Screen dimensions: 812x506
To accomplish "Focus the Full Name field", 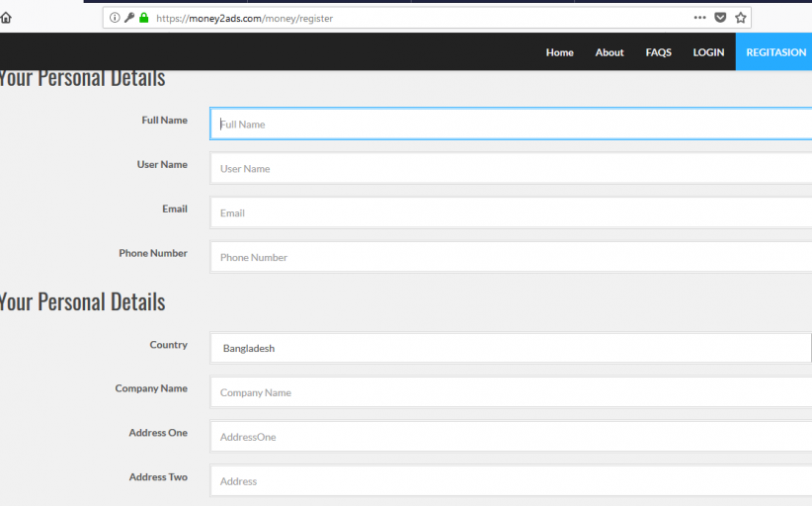I will (511, 125).
